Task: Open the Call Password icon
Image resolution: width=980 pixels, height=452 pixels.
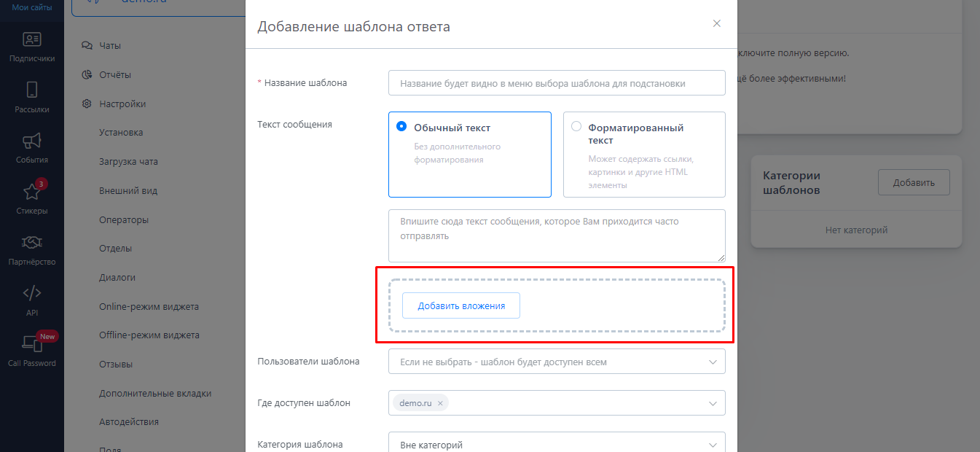Action: tap(31, 343)
